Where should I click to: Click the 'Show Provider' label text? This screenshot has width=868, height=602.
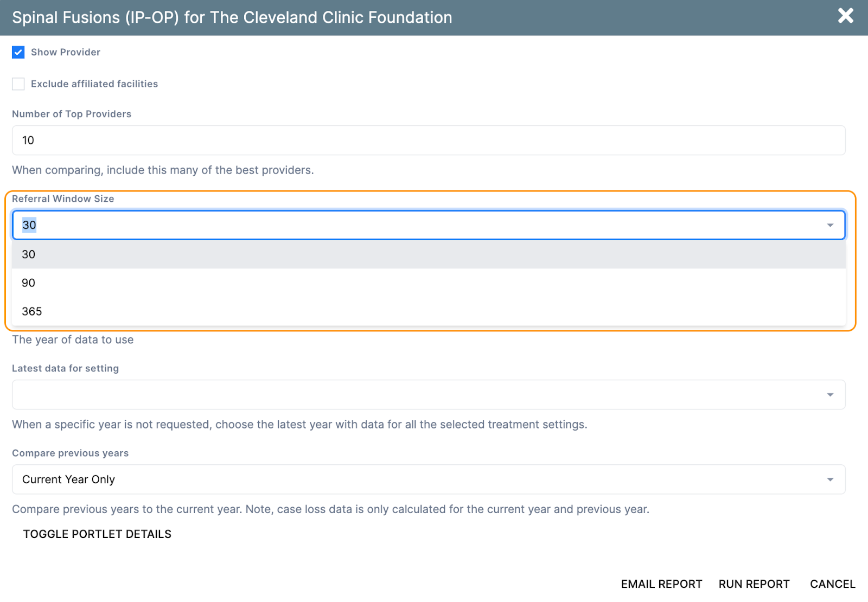click(x=66, y=52)
